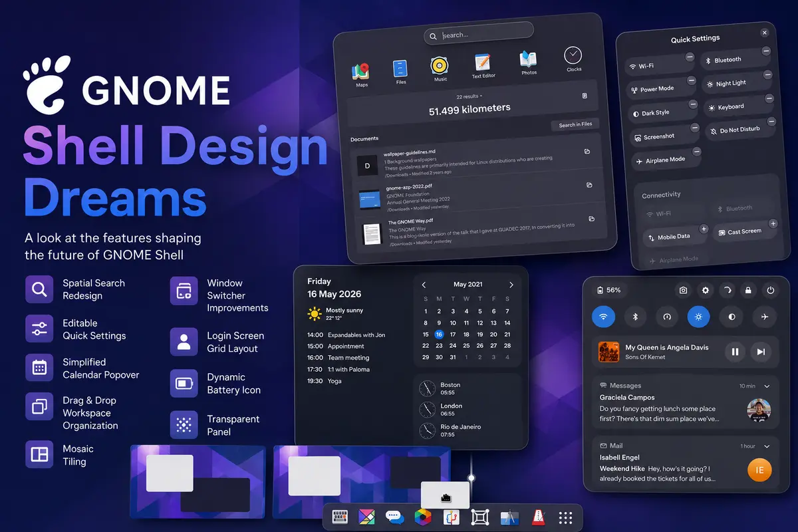Open the chat bubbles app in dock
The height and width of the screenshot is (532, 798).
tap(395, 517)
